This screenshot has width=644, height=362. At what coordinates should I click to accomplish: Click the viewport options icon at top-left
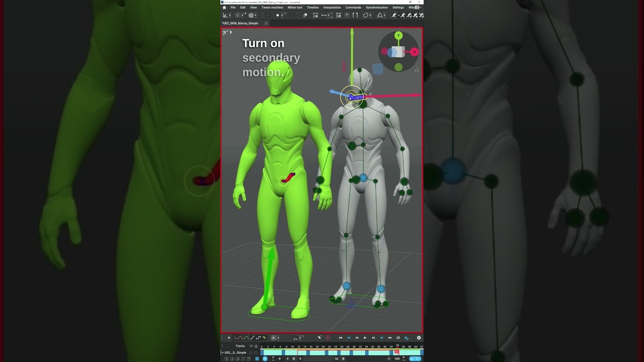(225, 32)
